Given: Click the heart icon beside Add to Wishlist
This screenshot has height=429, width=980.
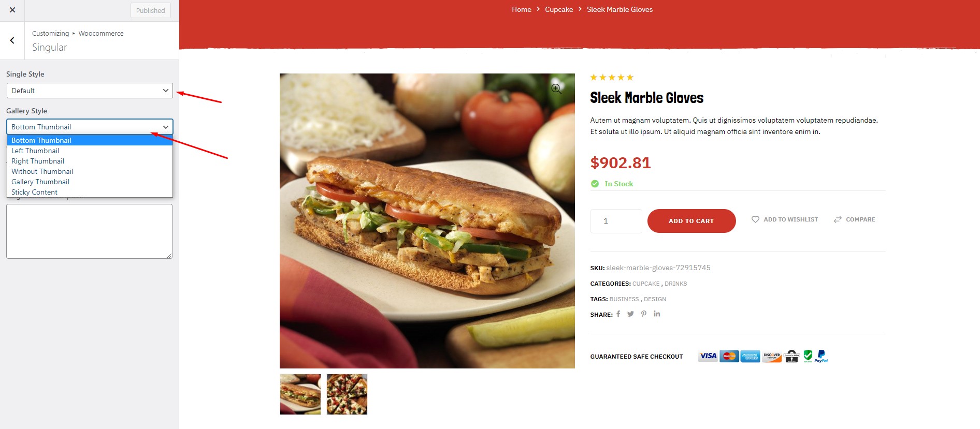Looking at the screenshot, I should point(755,219).
